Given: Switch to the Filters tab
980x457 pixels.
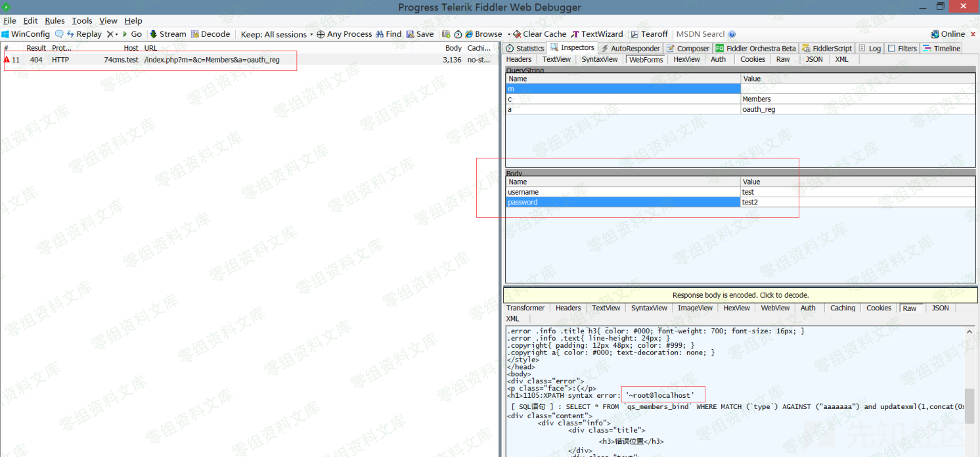Looking at the screenshot, I should click(902, 48).
